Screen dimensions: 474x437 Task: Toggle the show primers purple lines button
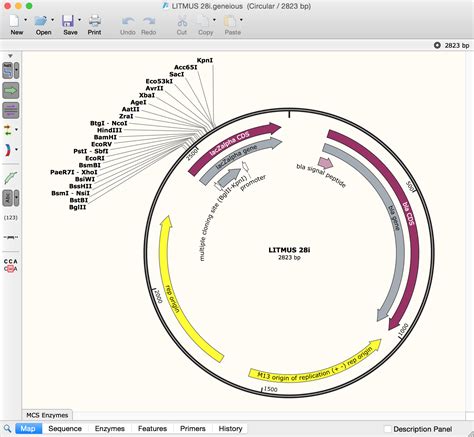click(11, 110)
